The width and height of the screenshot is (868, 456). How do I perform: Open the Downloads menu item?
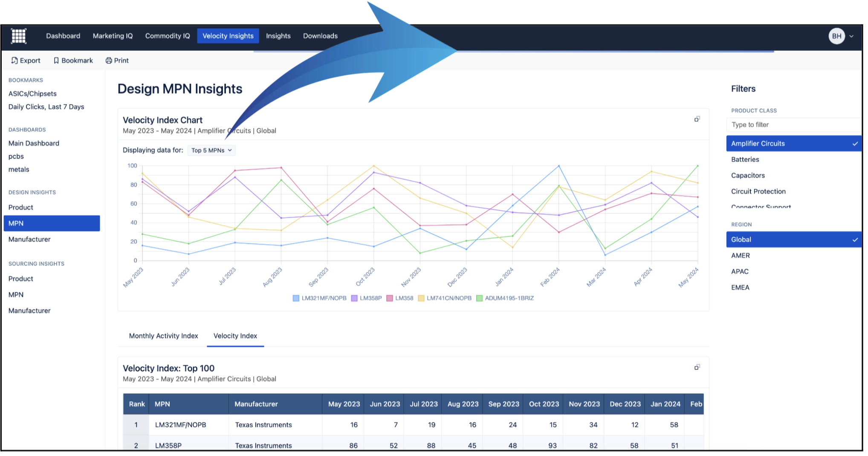[320, 36]
